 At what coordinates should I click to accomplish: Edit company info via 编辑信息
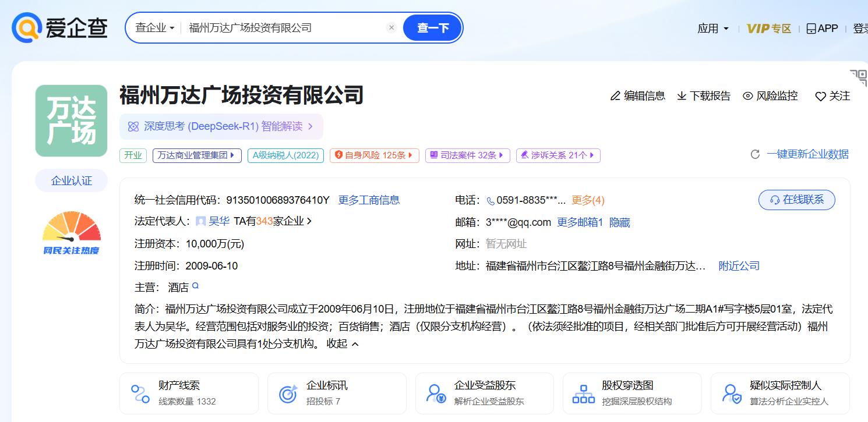click(637, 96)
